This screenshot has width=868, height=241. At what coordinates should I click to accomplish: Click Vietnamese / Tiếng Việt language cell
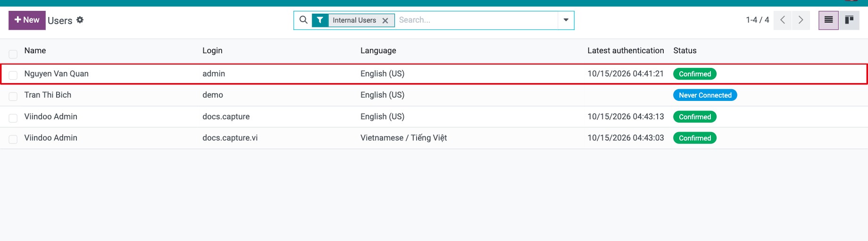(x=403, y=138)
